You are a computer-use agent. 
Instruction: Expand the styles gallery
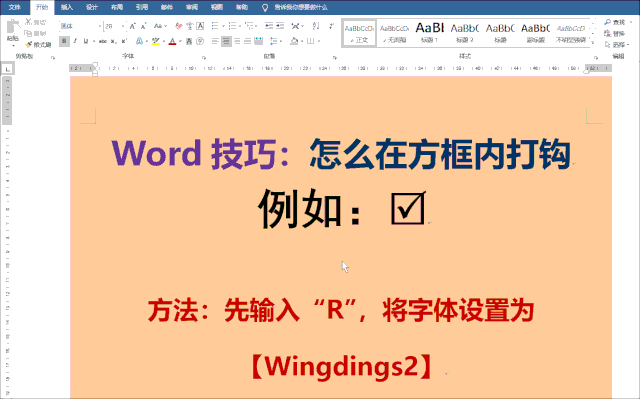pos(593,41)
